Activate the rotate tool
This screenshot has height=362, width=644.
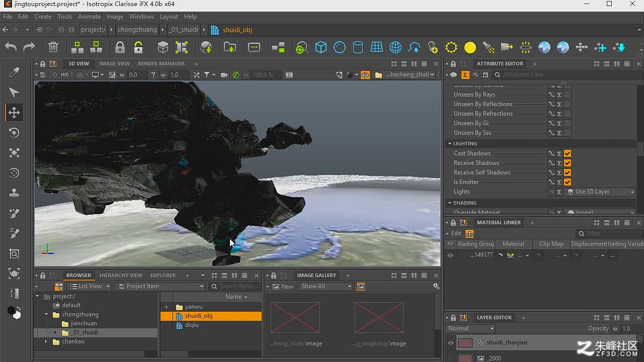click(x=14, y=133)
